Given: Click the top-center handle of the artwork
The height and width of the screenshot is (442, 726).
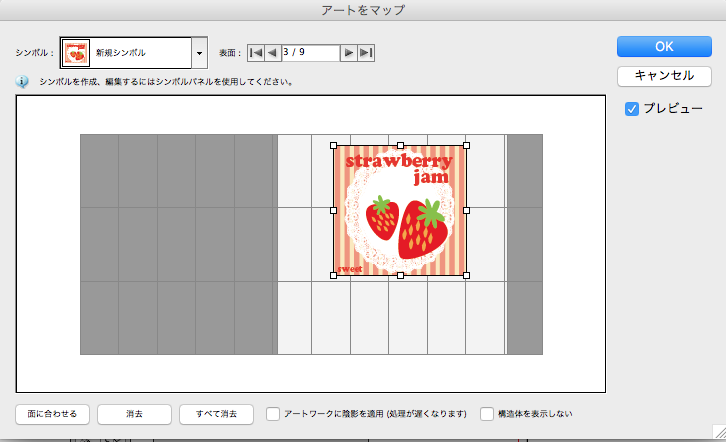Looking at the screenshot, I should (401, 145).
